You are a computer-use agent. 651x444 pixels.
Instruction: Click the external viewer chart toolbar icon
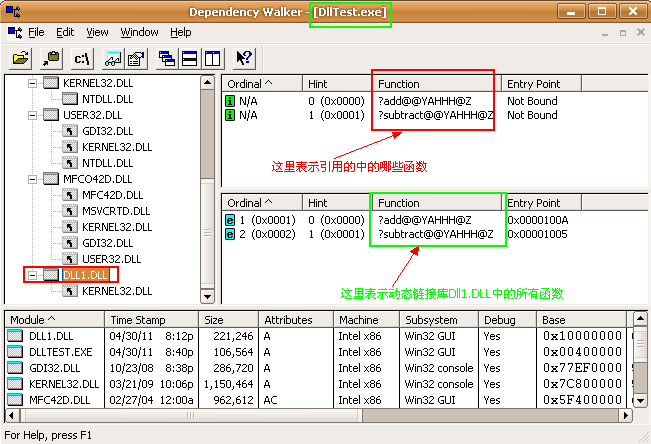click(113, 58)
